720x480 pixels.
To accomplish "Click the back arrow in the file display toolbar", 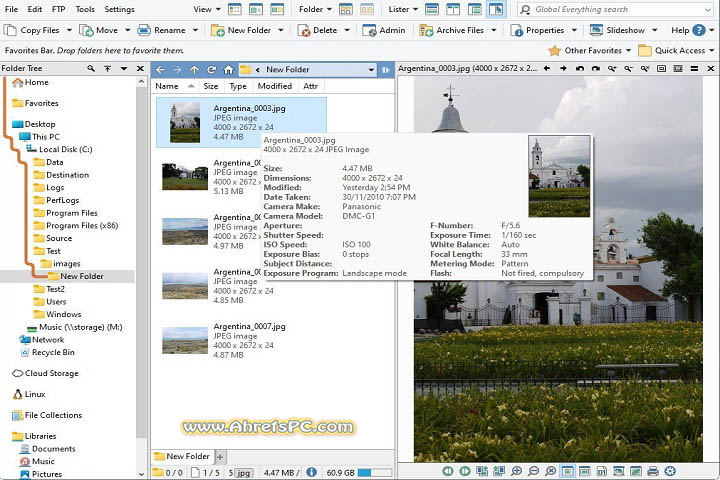I will point(160,70).
